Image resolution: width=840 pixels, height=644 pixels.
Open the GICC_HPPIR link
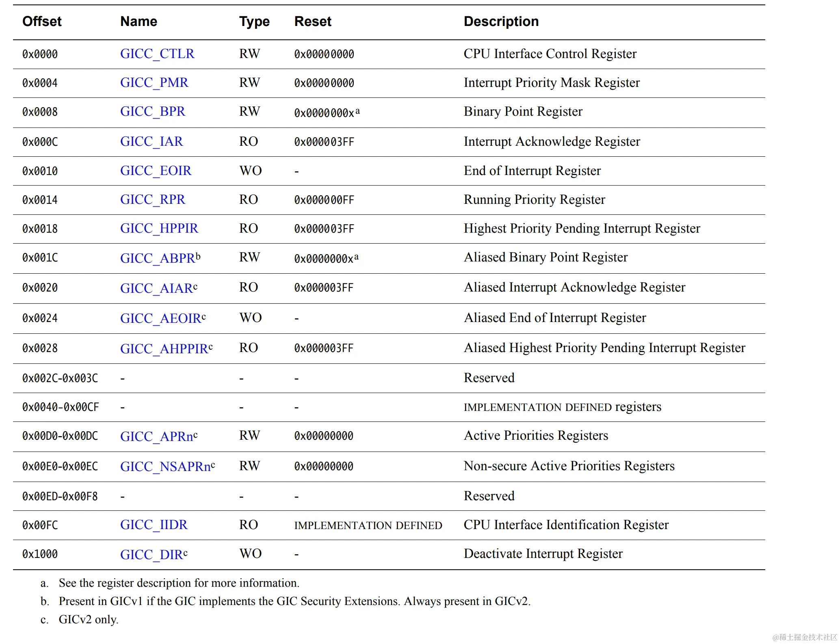(x=159, y=229)
